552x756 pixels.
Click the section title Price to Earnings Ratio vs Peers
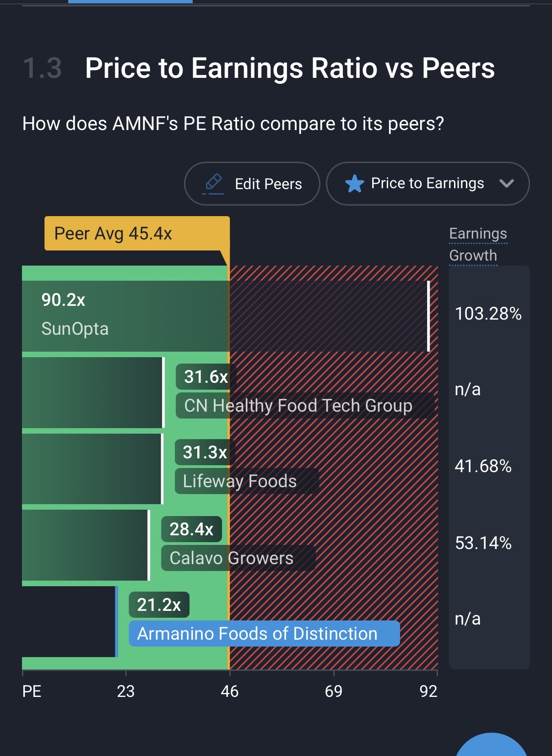click(290, 68)
